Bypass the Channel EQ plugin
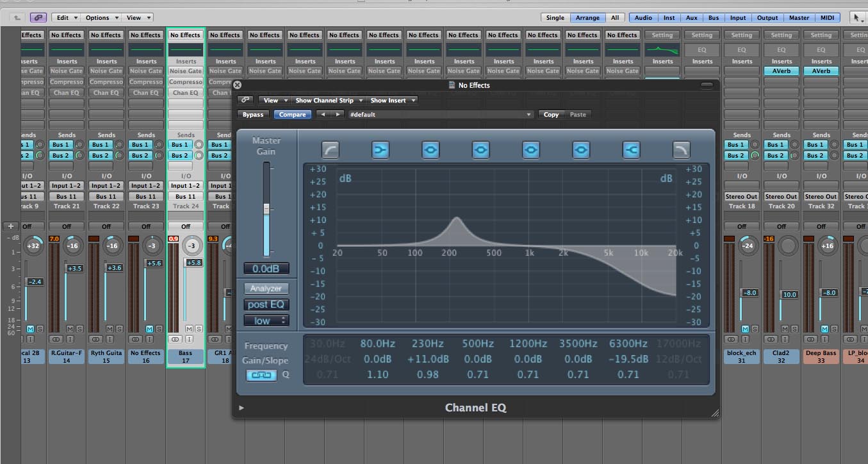This screenshot has width=868, height=464. pyautogui.click(x=252, y=115)
